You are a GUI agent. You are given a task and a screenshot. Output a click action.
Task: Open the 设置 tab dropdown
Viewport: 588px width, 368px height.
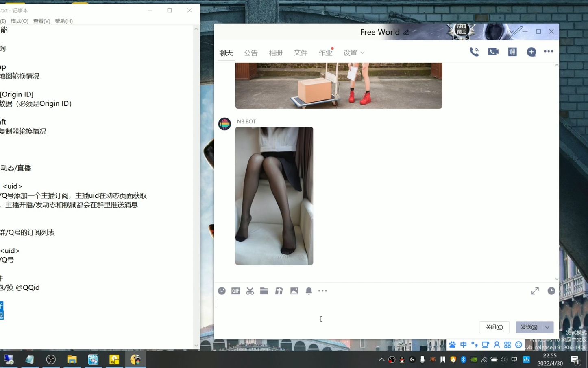353,53
